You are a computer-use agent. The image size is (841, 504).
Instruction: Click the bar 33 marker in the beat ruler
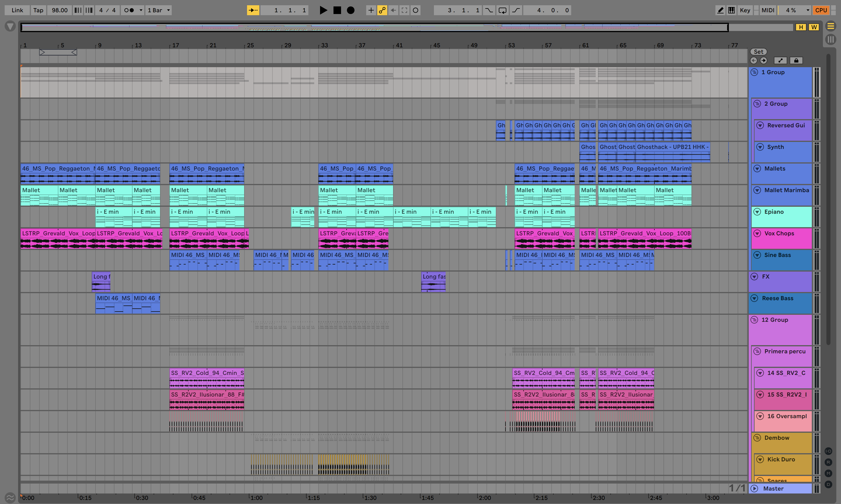(x=324, y=45)
